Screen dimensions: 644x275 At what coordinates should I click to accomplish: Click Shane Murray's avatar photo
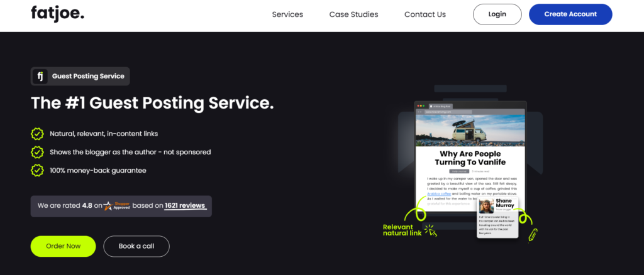tap(487, 206)
